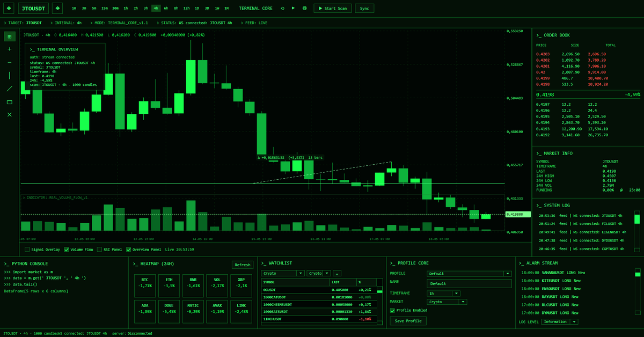The width and height of the screenshot is (644, 337).
Task: Open the first Crypto dropdown in the Watchlist
Action: click(283, 273)
